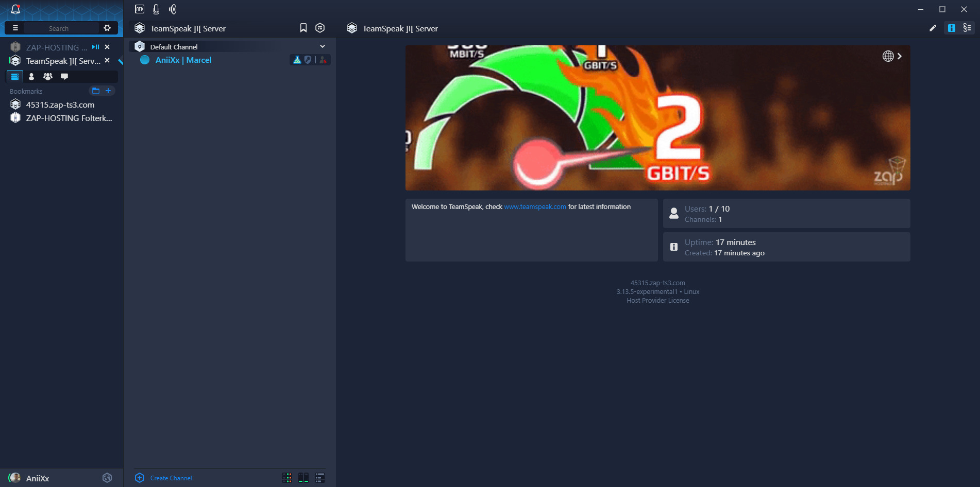This screenshot has height=487, width=980.
Task: Click the 2 GBIT/S server banner
Action: click(x=657, y=118)
